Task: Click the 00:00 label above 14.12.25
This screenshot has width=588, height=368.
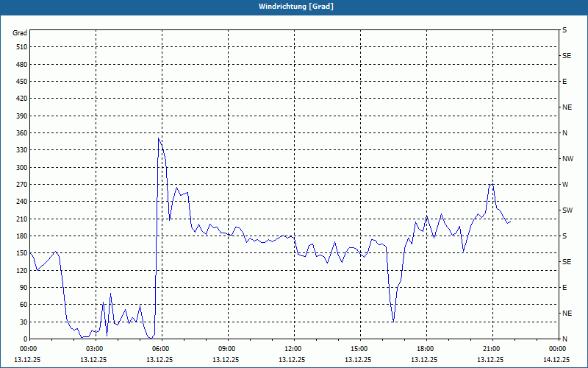Action: click(x=558, y=348)
